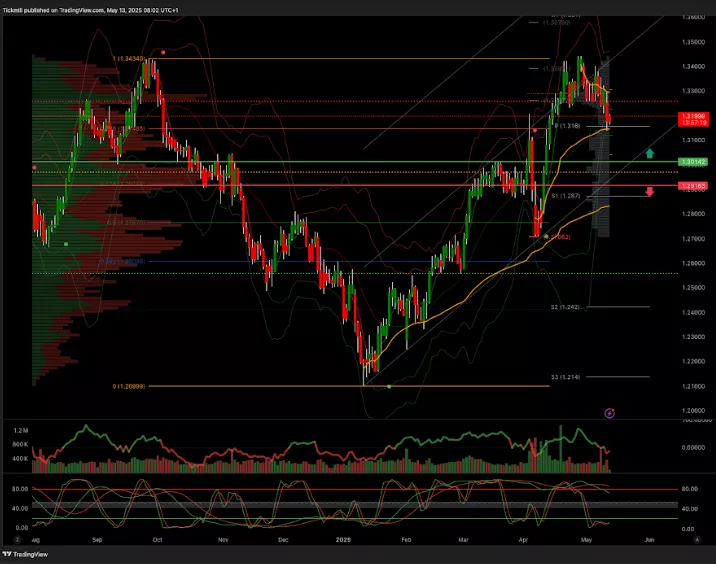Click the 2025 label on time axis
Image resolution: width=716 pixels, height=564 pixels.
343,538
